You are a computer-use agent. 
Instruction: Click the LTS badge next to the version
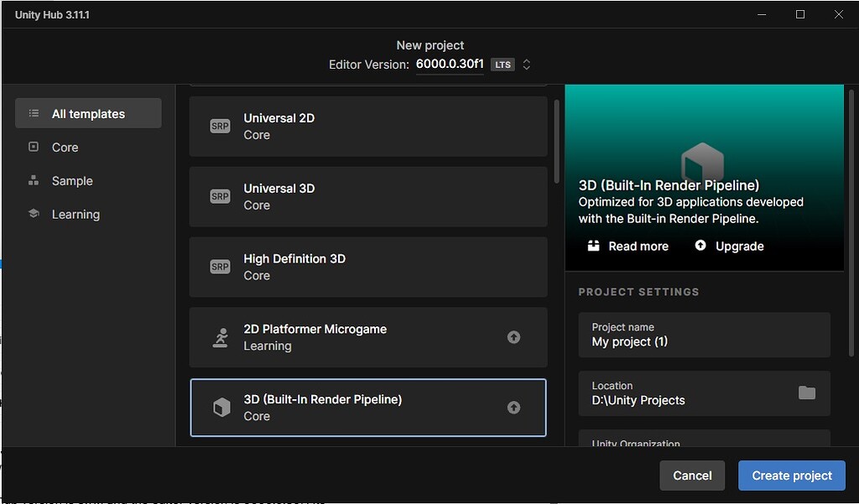pyautogui.click(x=502, y=64)
